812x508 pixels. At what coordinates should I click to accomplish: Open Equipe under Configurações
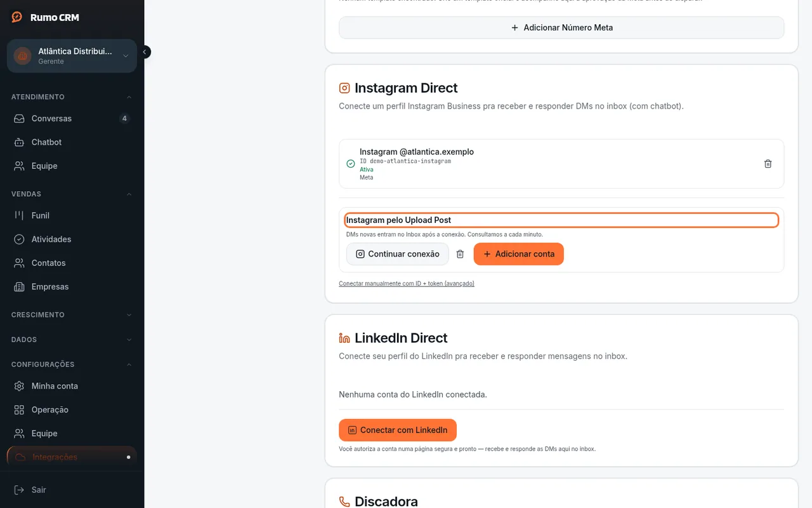coord(72,434)
